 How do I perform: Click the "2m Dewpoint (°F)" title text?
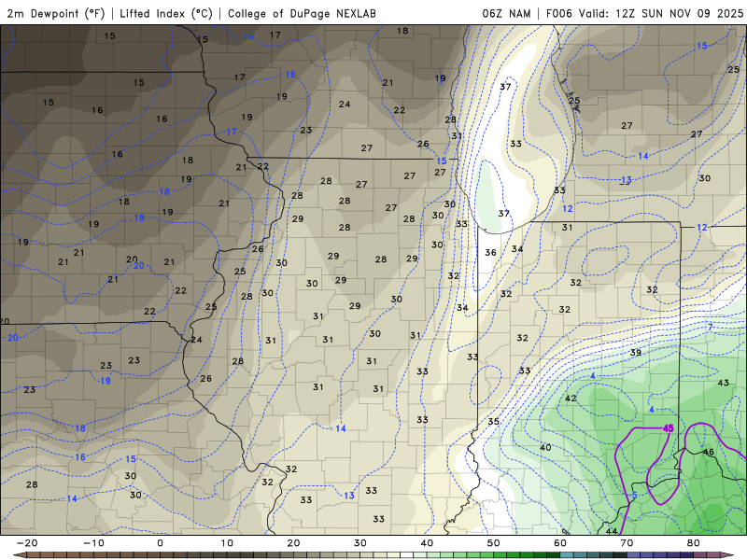point(56,13)
